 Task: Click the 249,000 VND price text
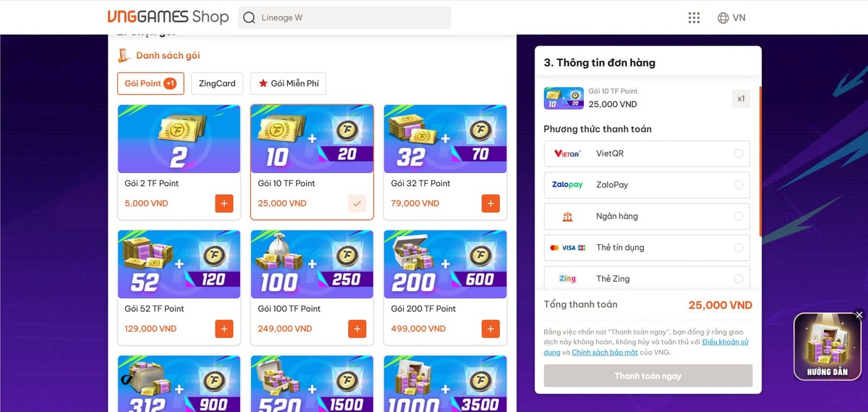point(285,329)
